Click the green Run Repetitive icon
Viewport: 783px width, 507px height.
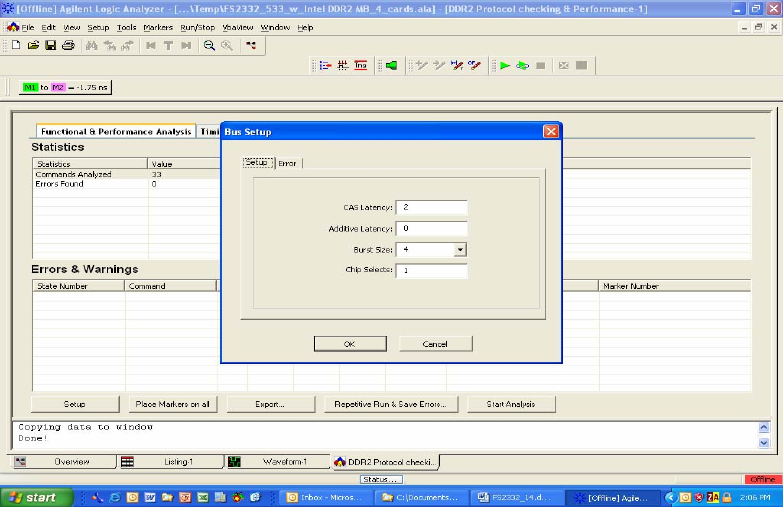(x=522, y=65)
